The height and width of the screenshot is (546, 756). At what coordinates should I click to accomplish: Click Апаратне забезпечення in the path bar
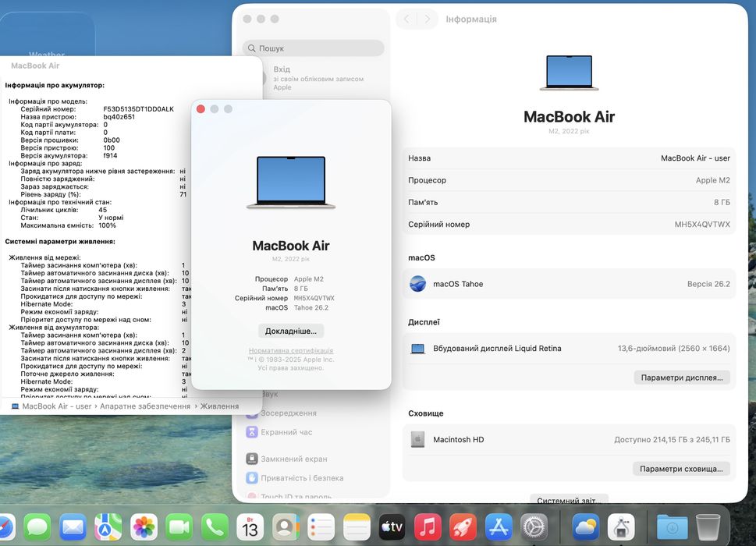pos(145,406)
